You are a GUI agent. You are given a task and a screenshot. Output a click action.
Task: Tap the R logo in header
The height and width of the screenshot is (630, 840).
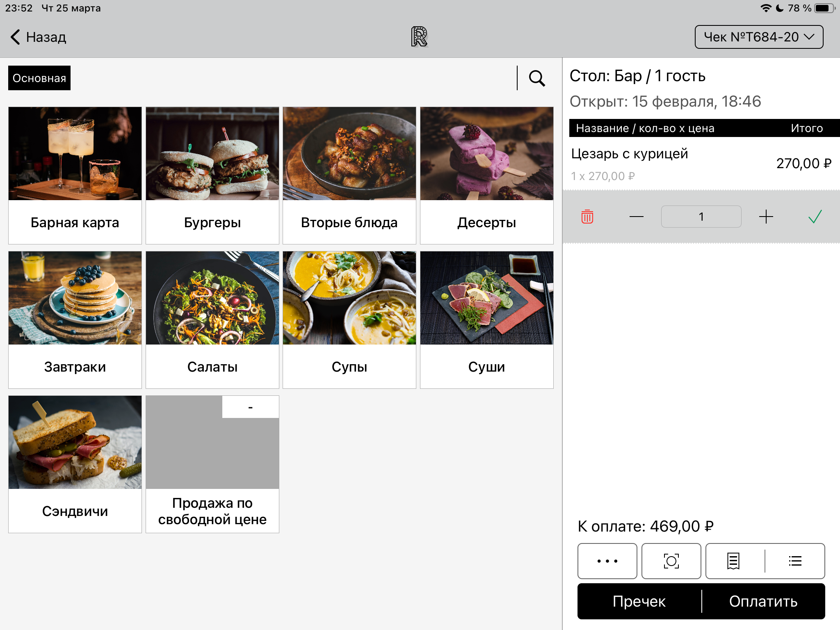419,37
